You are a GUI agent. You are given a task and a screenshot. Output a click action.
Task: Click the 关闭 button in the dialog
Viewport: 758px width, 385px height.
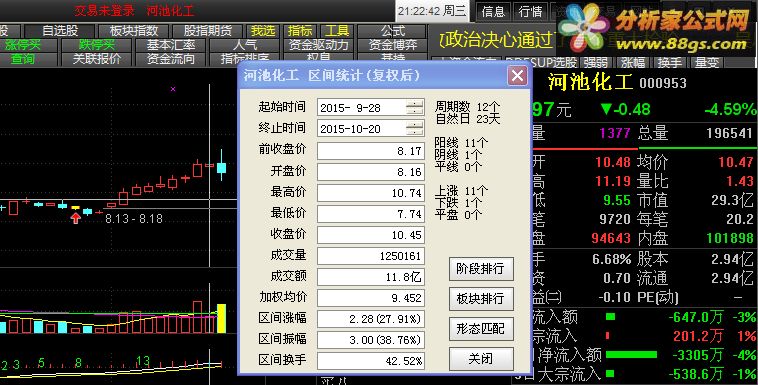pyautogui.click(x=481, y=359)
